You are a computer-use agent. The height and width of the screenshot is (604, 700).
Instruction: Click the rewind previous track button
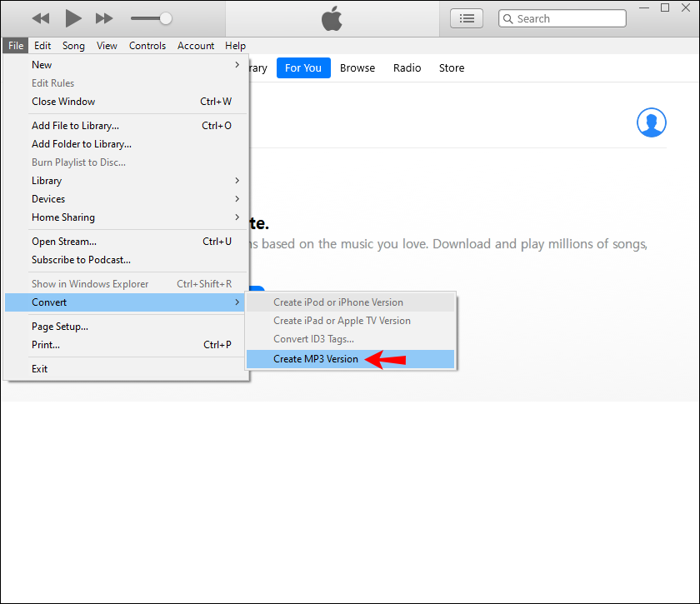41,19
